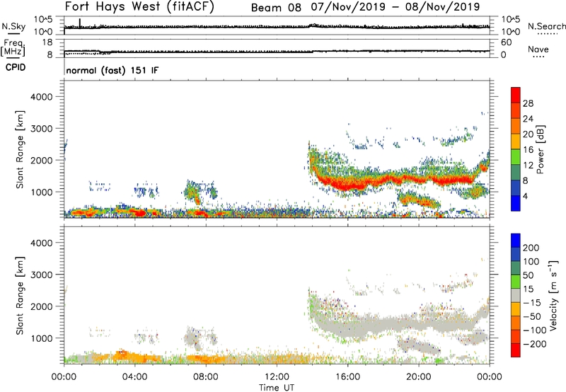Select the light green 12–16 dB power swatch
566x392 pixels.
click(x=516, y=156)
